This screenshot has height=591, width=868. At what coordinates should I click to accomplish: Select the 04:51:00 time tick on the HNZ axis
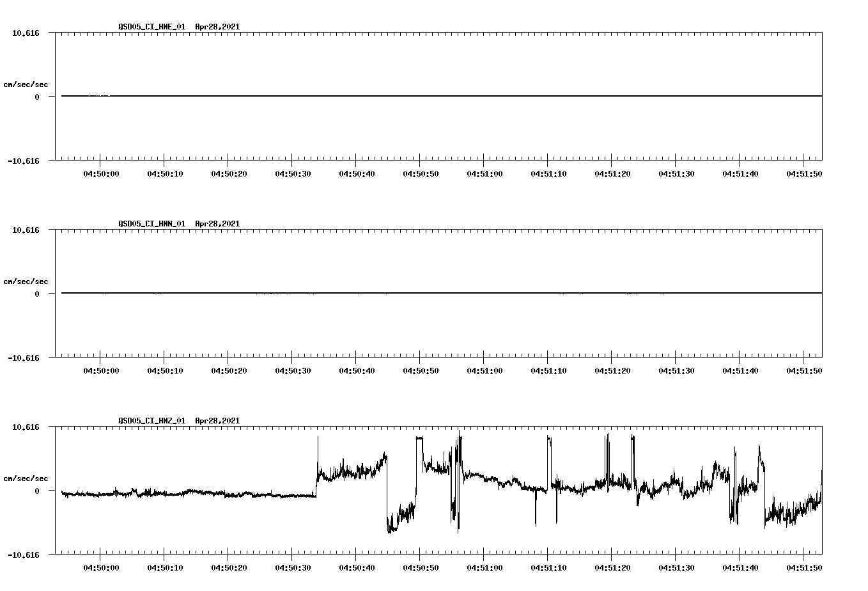(483, 566)
